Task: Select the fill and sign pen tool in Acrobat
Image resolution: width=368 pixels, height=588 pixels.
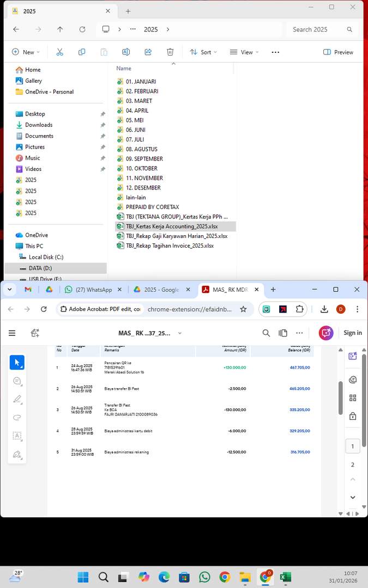Action: [17, 455]
